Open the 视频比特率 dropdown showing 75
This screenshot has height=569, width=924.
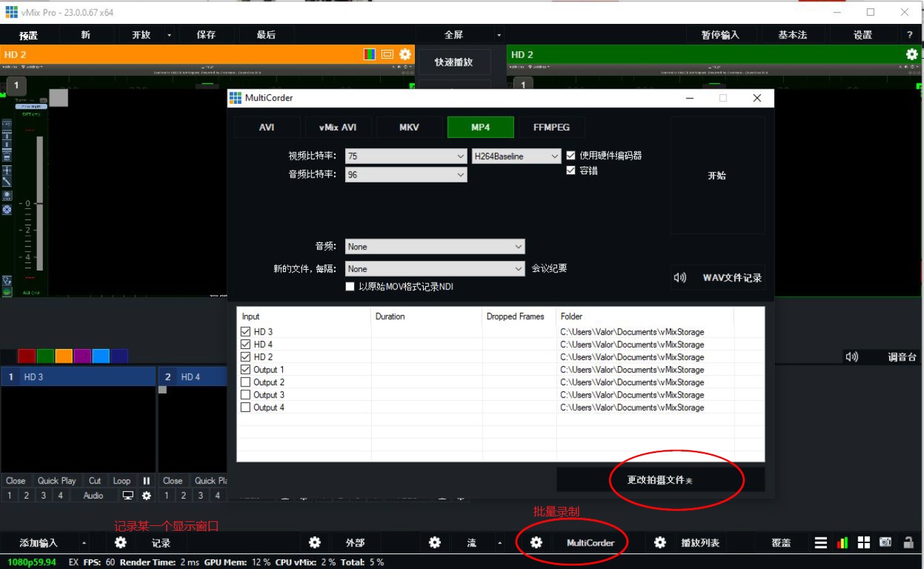406,156
